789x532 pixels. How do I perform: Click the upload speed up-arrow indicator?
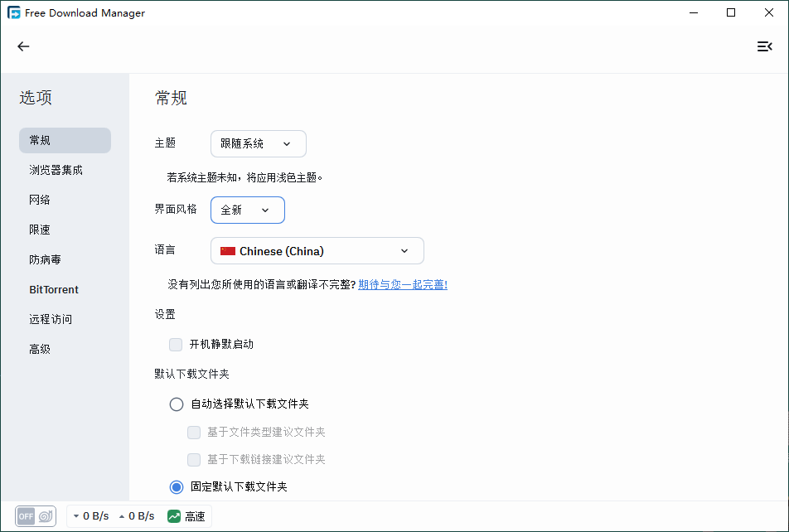pyautogui.click(x=123, y=516)
